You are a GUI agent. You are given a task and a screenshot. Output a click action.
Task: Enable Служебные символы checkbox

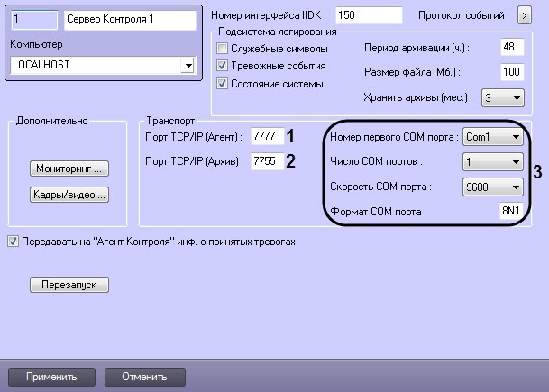[x=224, y=48]
